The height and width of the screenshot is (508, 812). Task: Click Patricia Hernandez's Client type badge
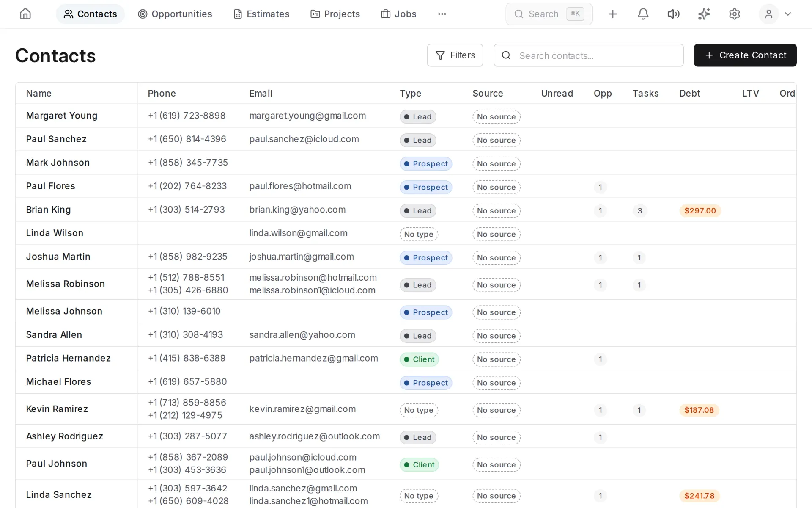click(419, 359)
